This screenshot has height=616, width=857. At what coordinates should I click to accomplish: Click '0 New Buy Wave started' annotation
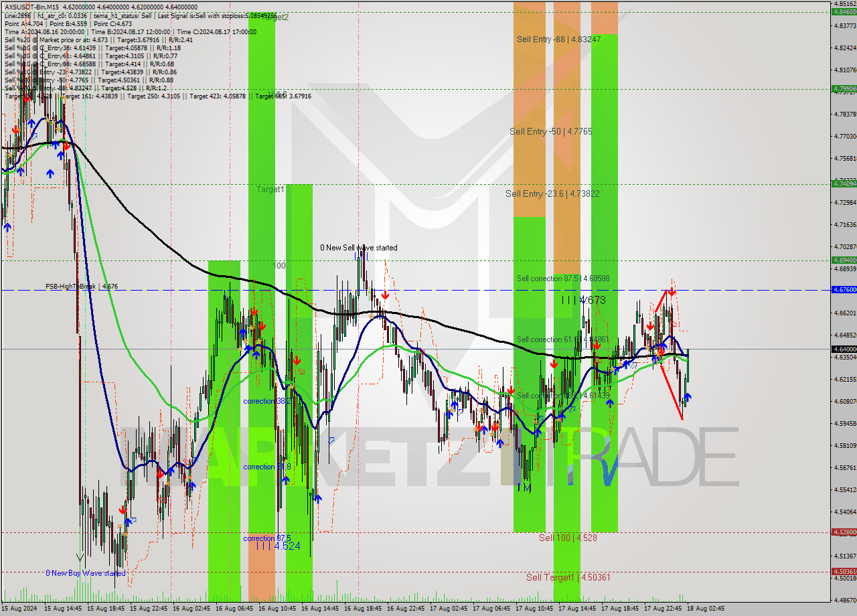[85, 573]
